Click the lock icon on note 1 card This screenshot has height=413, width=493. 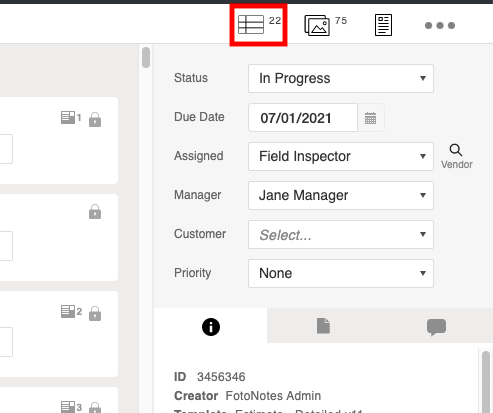(95, 119)
